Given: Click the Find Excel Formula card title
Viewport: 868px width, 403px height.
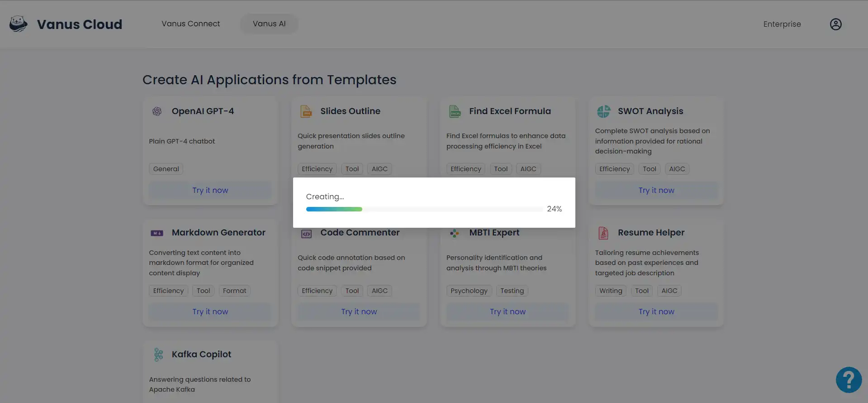Looking at the screenshot, I should click(x=510, y=111).
